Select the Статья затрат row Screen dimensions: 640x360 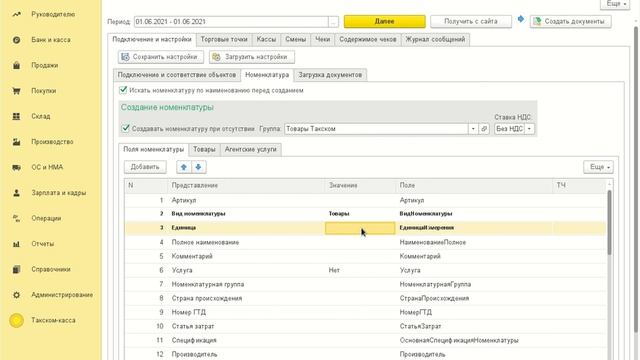(365, 326)
